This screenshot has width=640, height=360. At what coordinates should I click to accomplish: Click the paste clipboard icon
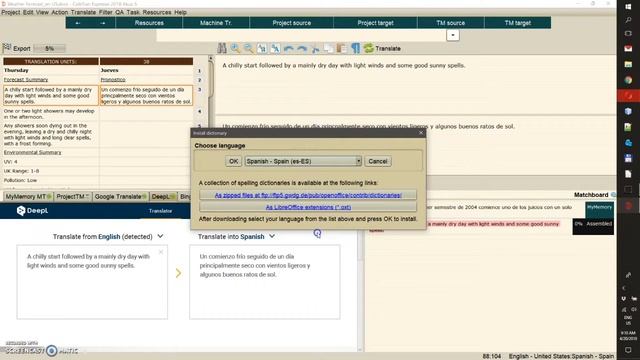coord(341,49)
